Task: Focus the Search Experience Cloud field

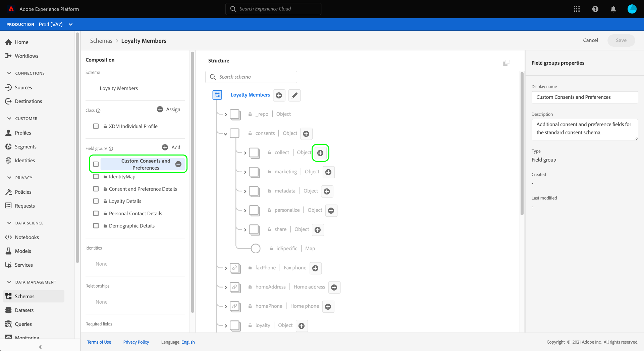Action: point(273,9)
